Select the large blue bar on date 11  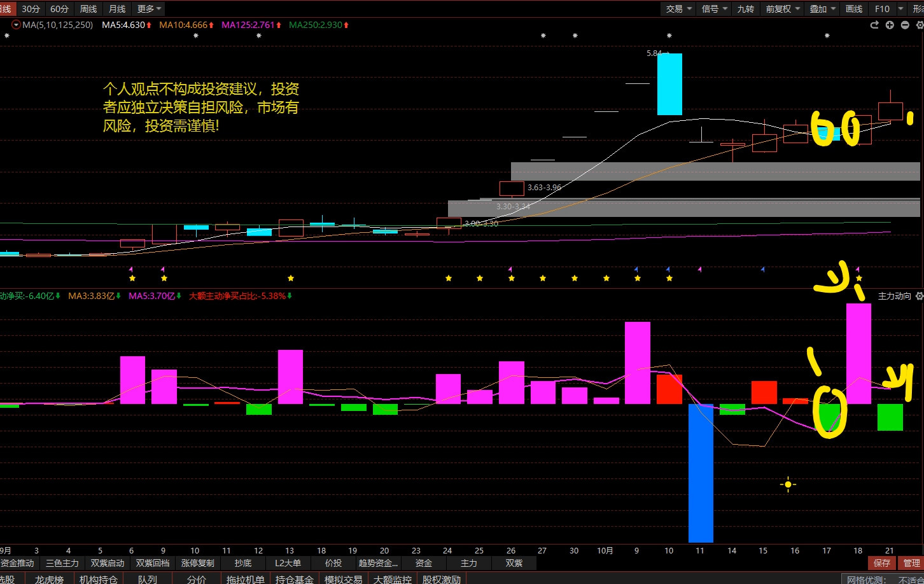[x=701, y=473]
